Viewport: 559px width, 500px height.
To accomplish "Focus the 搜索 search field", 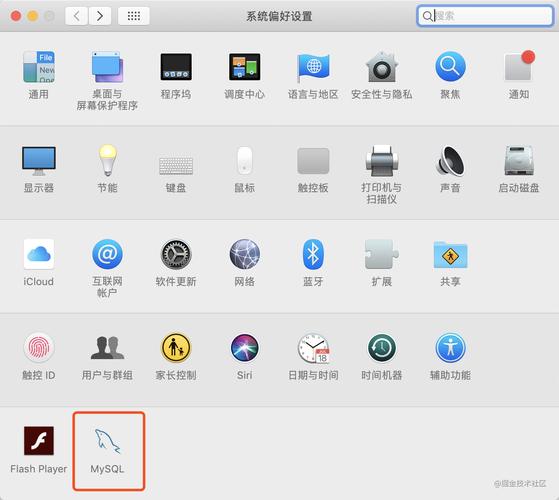I will 485,16.
